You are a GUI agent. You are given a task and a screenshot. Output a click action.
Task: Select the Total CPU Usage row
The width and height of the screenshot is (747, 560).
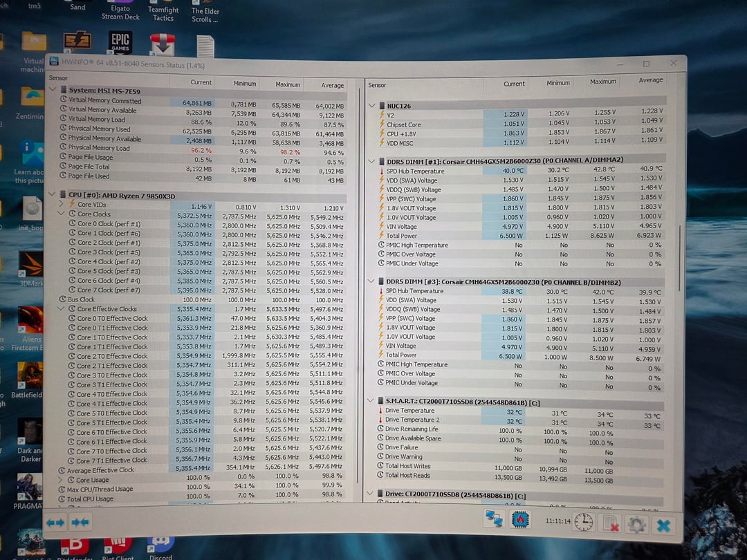(202, 498)
